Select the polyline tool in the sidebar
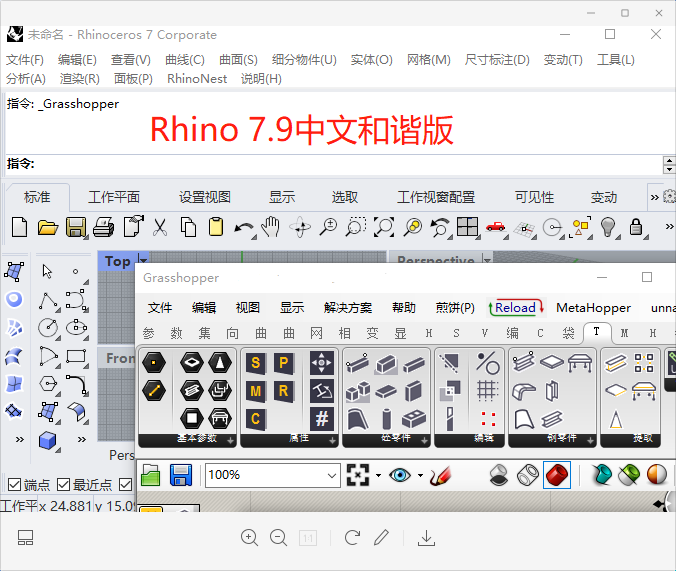The image size is (676, 571). 48,301
